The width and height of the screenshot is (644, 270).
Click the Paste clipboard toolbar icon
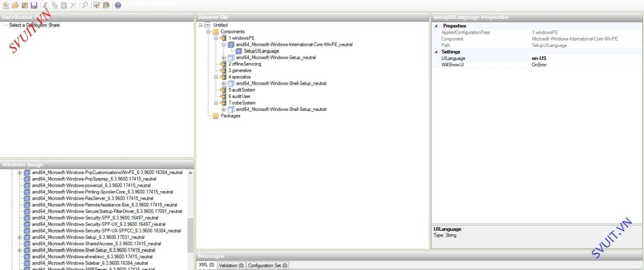pyautogui.click(x=63, y=5)
